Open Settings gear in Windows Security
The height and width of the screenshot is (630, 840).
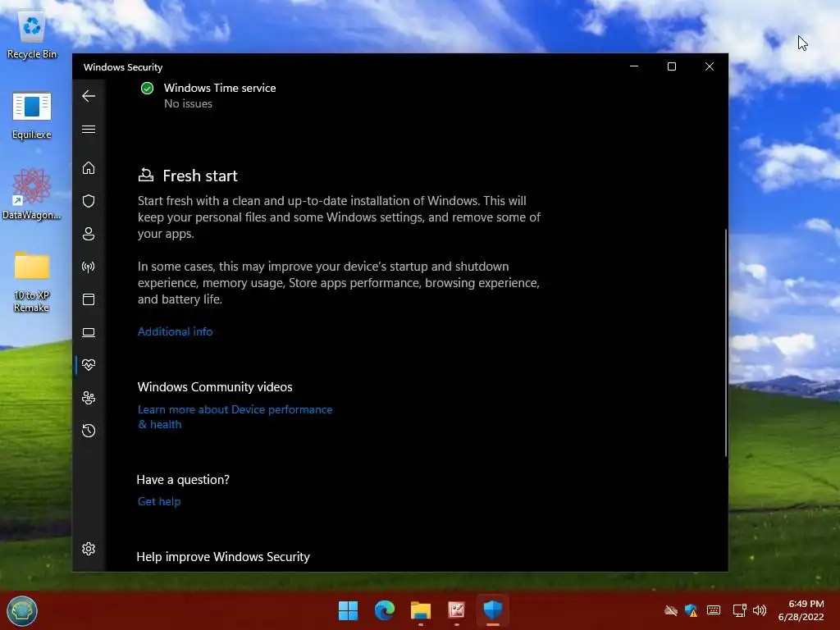point(89,549)
